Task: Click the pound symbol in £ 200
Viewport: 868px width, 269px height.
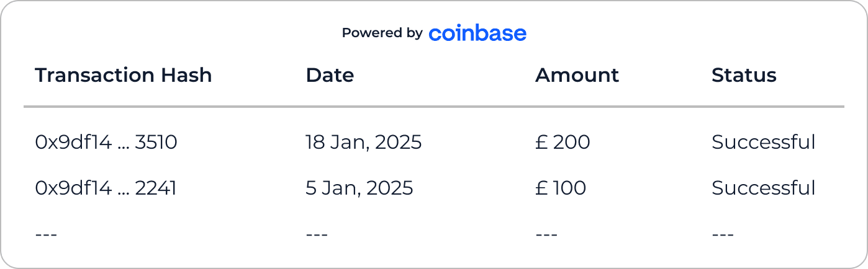Action: click(541, 143)
